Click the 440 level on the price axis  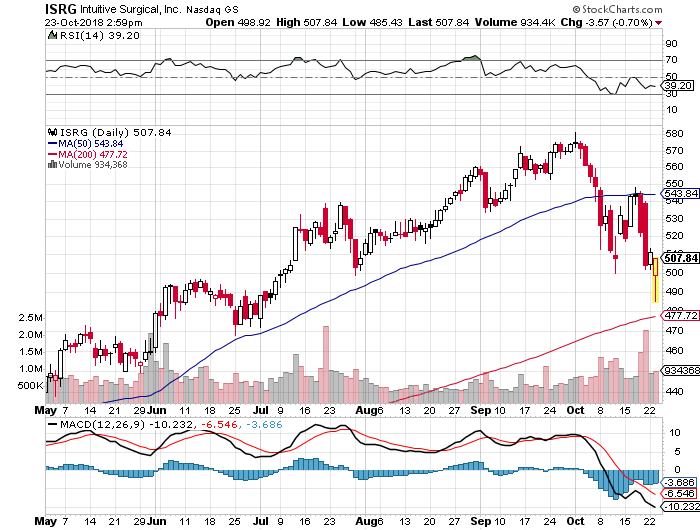[674, 392]
